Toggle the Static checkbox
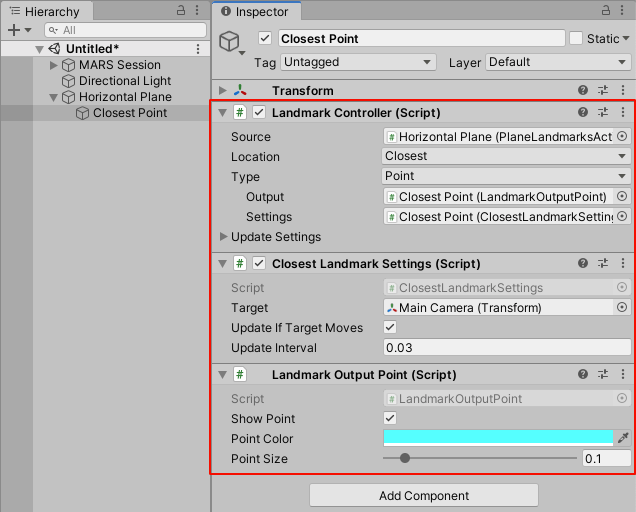This screenshot has width=636, height=512. tap(576, 39)
